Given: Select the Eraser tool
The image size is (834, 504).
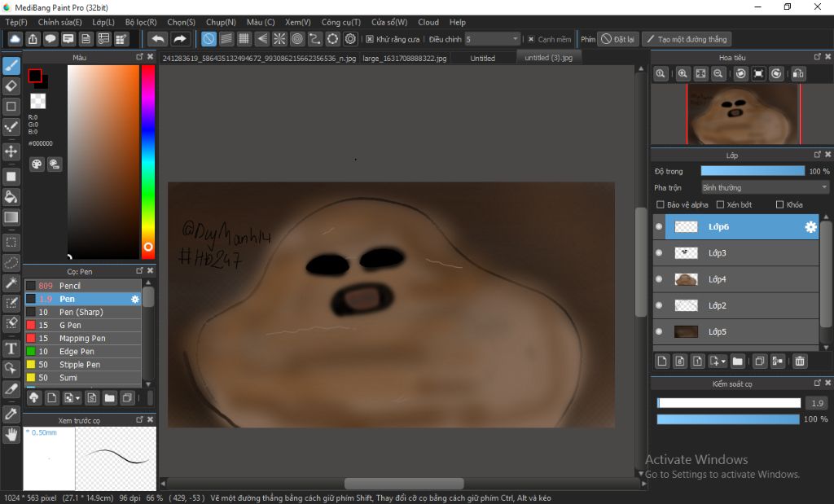Looking at the screenshot, I should pyautogui.click(x=11, y=85).
